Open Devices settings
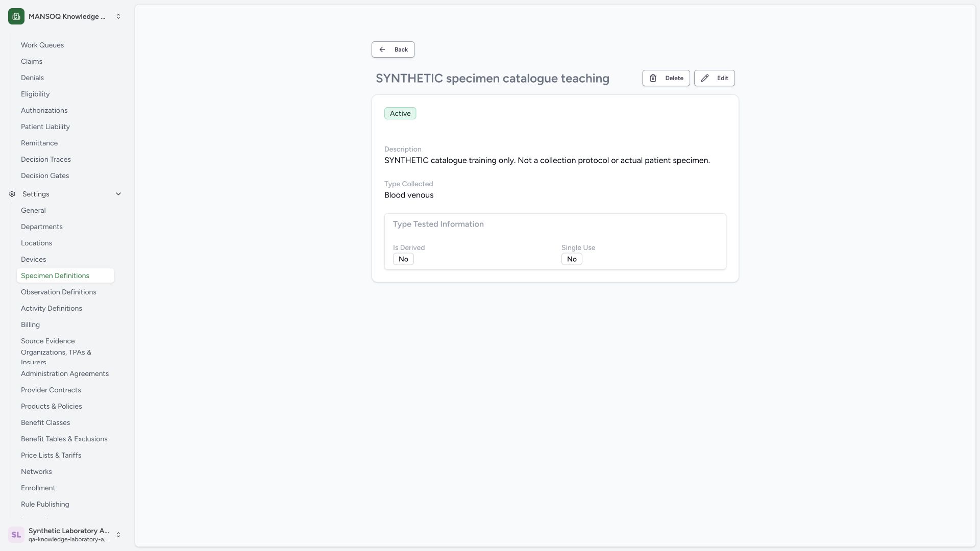The image size is (980, 551). 65,259
